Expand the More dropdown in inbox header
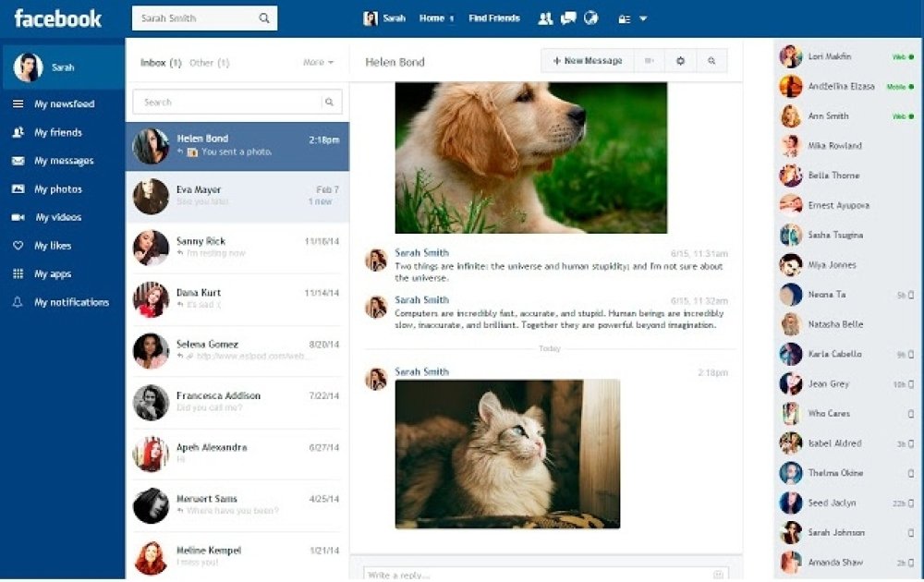 (x=318, y=63)
